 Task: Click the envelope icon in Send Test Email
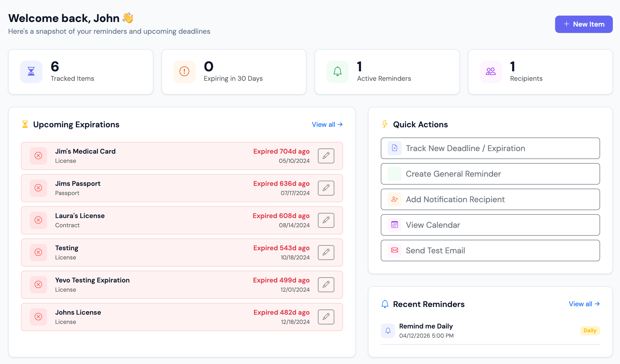tap(395, 251)
